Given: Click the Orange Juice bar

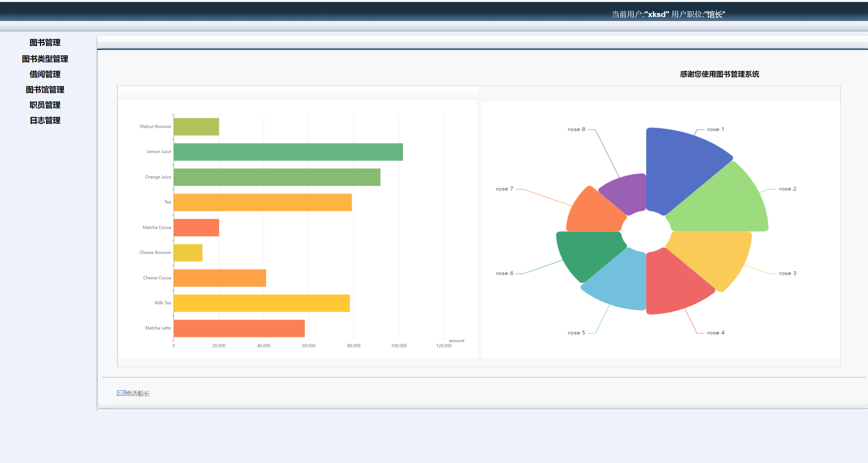Looking at the screenshot, I should tap(277, 177).
